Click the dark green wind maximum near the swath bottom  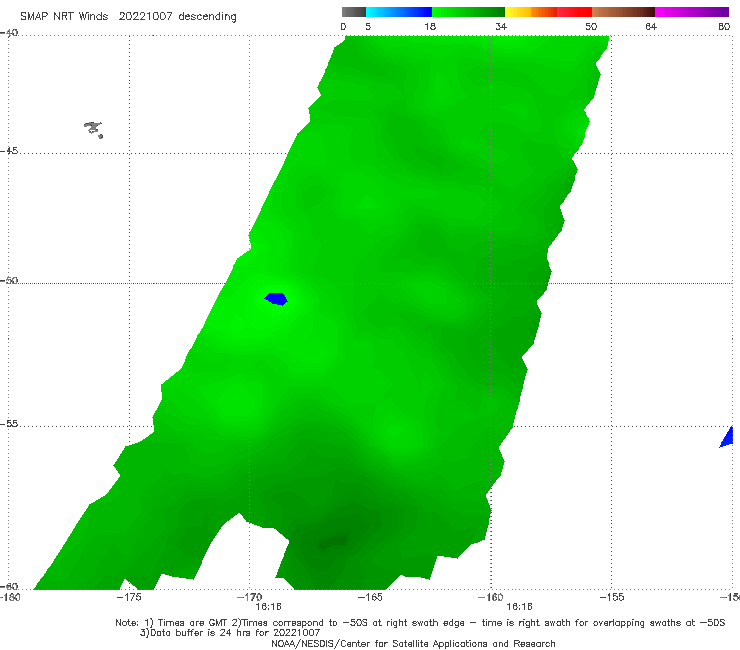pyautogui.click(x=333, y=542)
